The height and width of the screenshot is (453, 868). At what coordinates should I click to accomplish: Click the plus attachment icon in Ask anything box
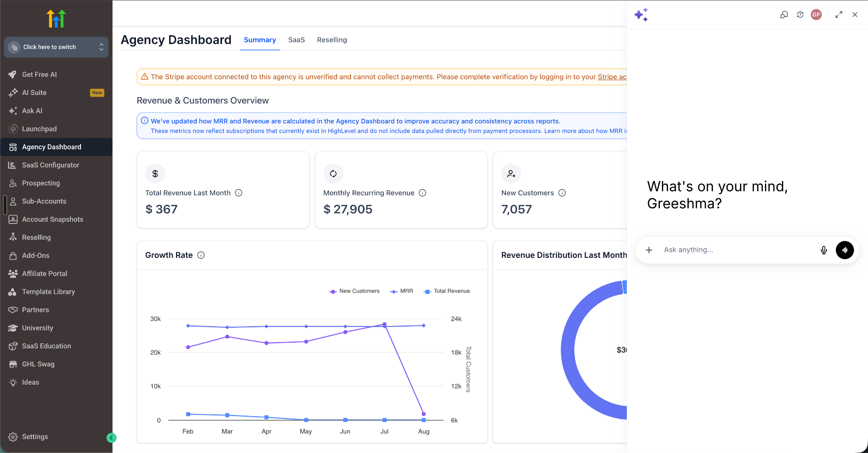pos(649,250)
